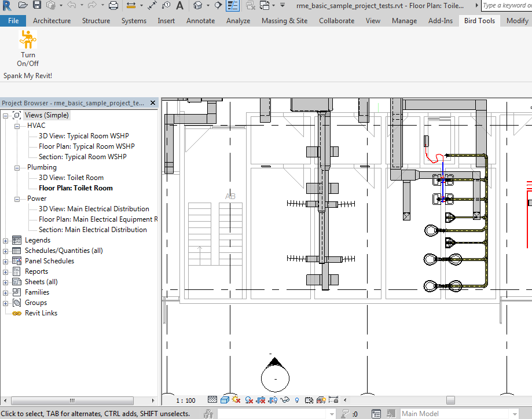Open the Main Model design option dropdown
Image resolution: width=532 pixels, height=419 pixels.
point(515,414)
